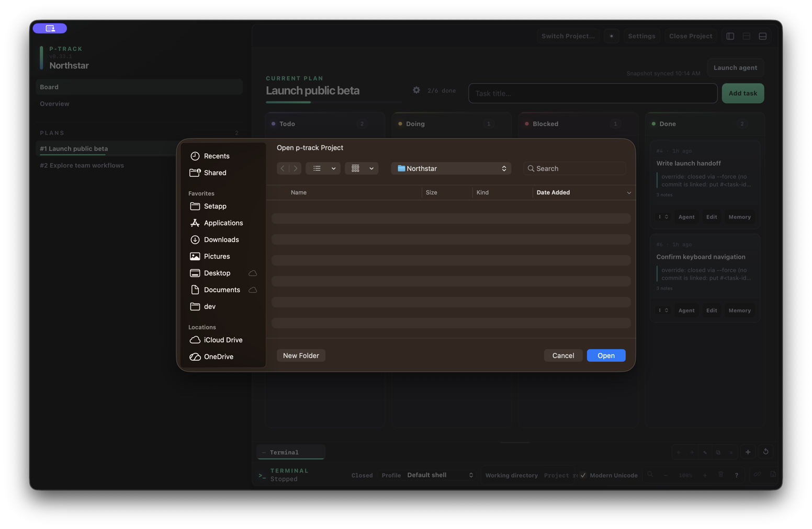This screenshot has width=812, height=529.
Task: Select the Pictures favorite folder
Action: 223,256
